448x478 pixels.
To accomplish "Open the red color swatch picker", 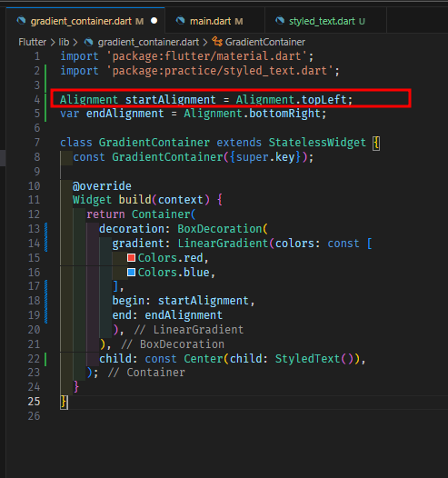I will click(132, 258).
